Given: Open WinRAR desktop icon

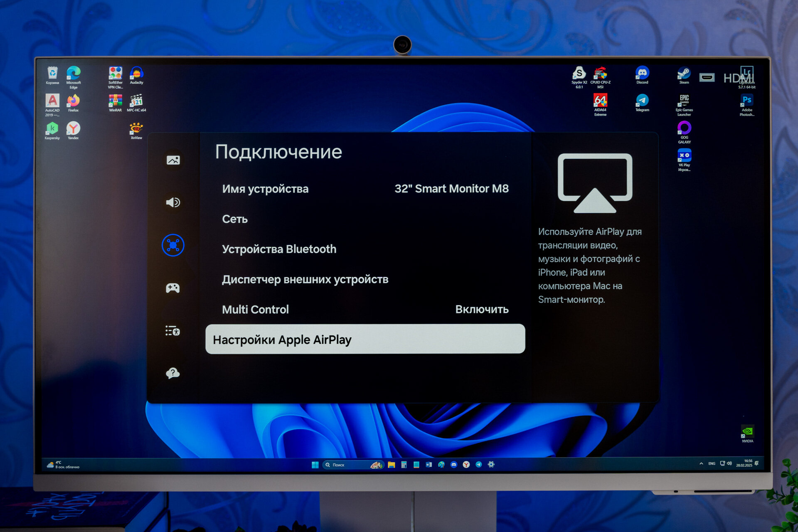Looking at the screenshot, I should pos(116,103).
